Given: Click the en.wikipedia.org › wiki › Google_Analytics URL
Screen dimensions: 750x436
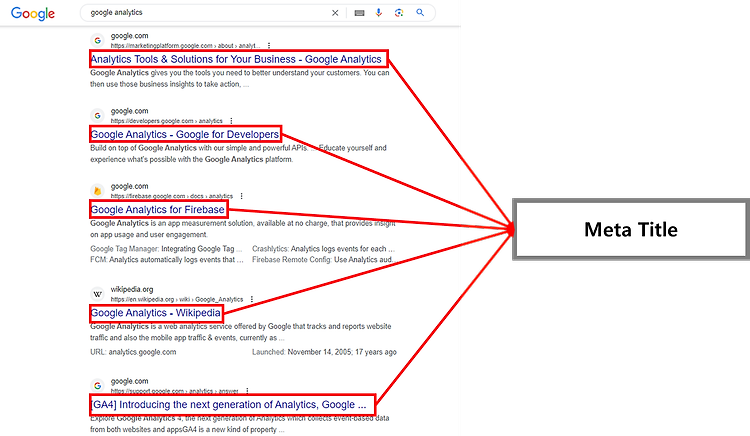Looking at the screenshot, I should click(x=177, y=299).
